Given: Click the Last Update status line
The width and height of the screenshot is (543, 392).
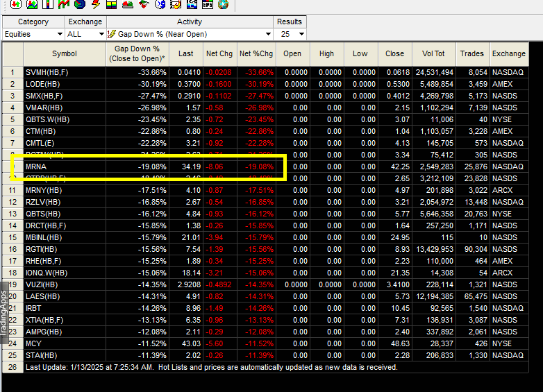Looking at the screenshot, I should click(x=212, y=367).
